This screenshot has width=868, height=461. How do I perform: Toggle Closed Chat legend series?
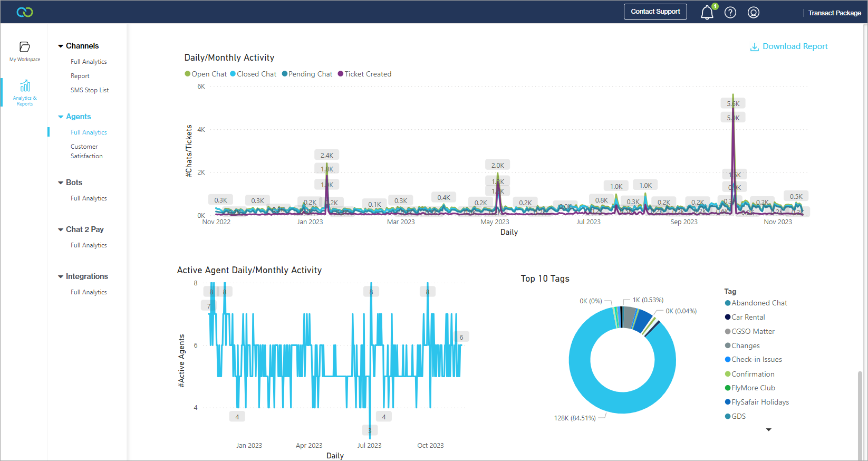[x=253, y=74]
